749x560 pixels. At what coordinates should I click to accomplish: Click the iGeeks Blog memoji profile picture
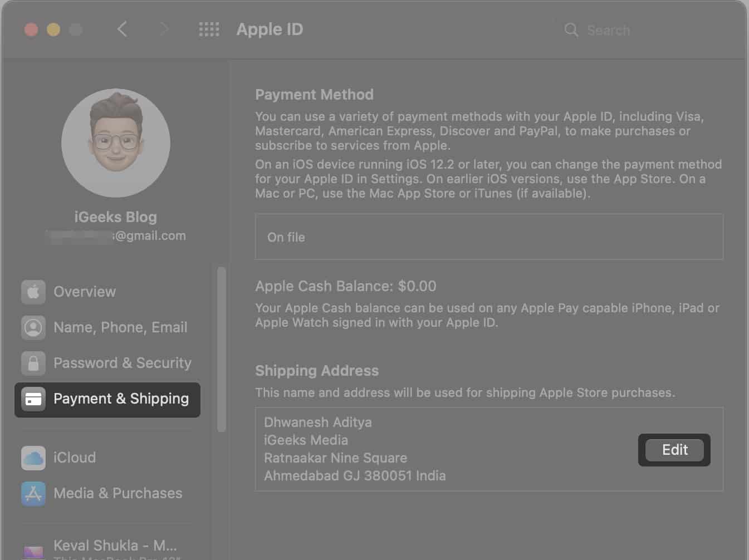[116, 143]
